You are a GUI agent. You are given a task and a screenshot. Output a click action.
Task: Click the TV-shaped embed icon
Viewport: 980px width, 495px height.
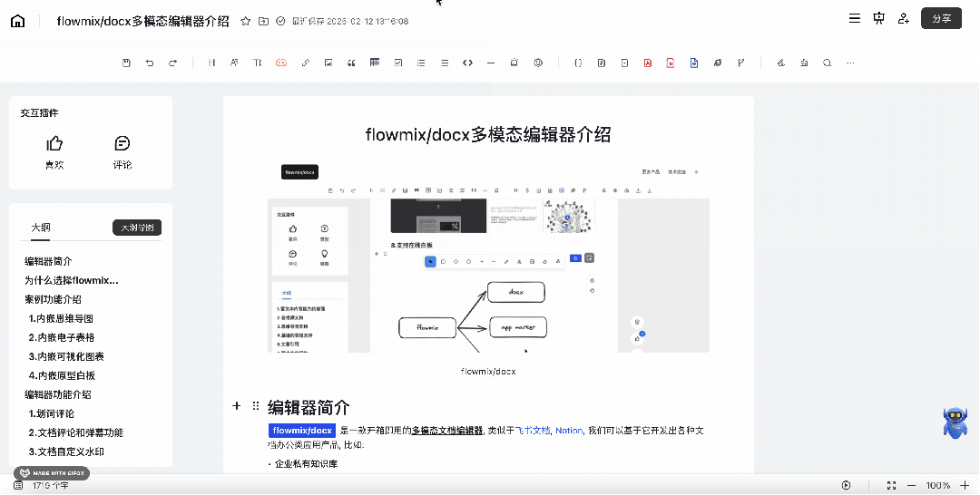point(514,63)
